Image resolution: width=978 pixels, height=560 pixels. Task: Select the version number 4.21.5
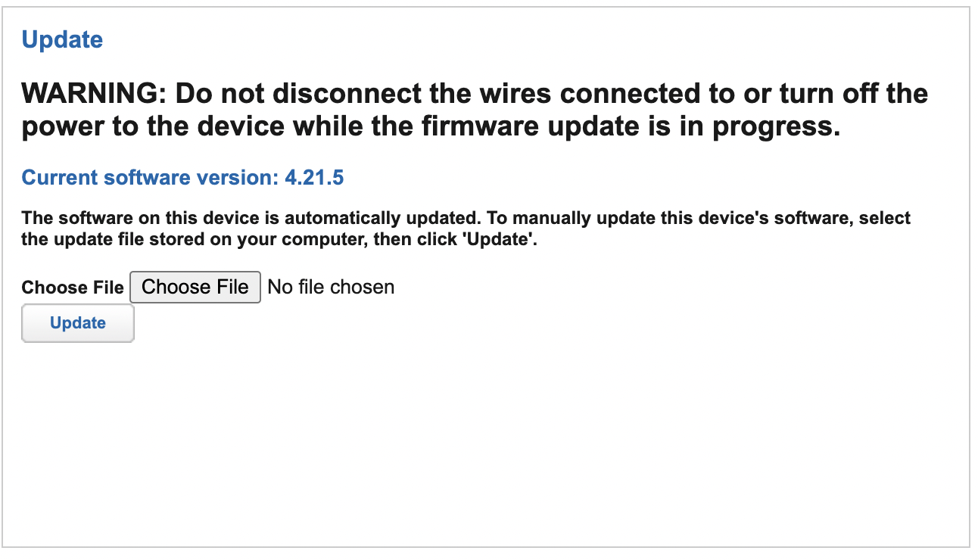315,177
